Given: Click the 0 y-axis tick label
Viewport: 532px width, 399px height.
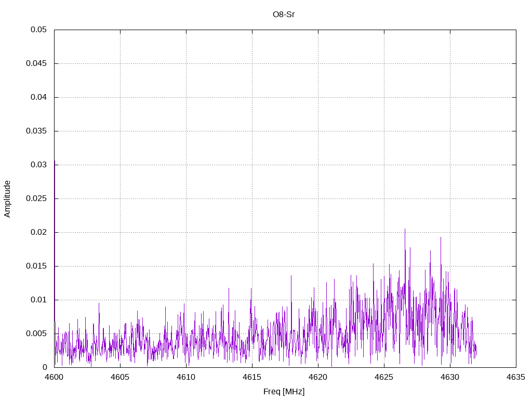Looking at the screenshot, I should 45,367.
